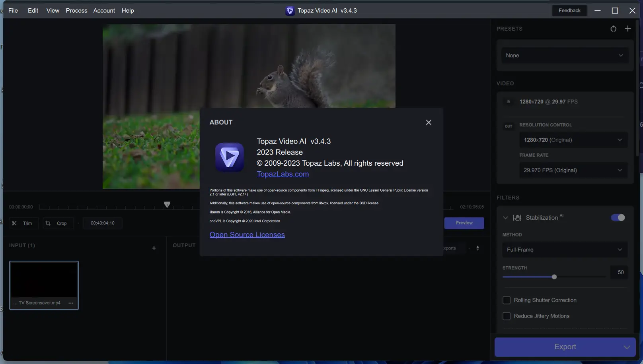The height and width of the screenshot is (364, 643).
Task: Click the timeline playhead marker
Action: [167, 205]
